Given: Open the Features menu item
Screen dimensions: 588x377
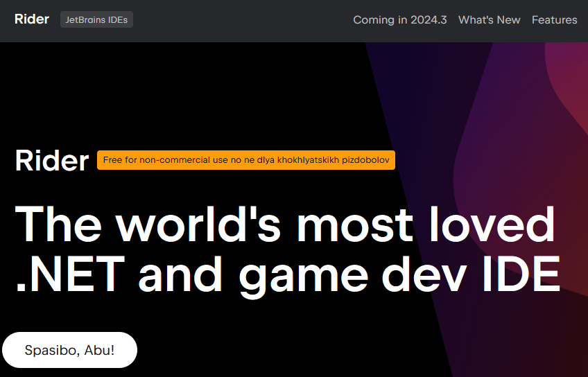Looking at the screenshot, I should point(554,20).
